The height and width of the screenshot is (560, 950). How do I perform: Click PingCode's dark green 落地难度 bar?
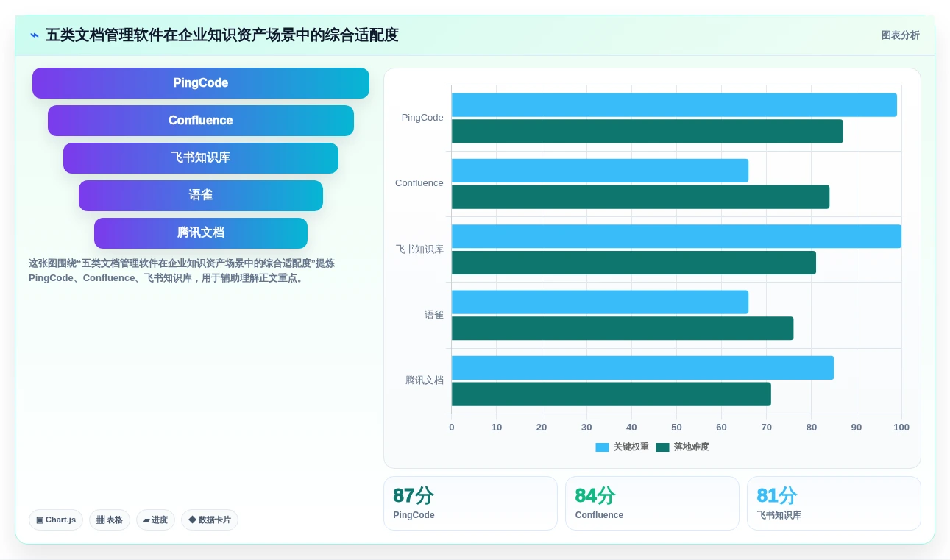click(648, 132)
